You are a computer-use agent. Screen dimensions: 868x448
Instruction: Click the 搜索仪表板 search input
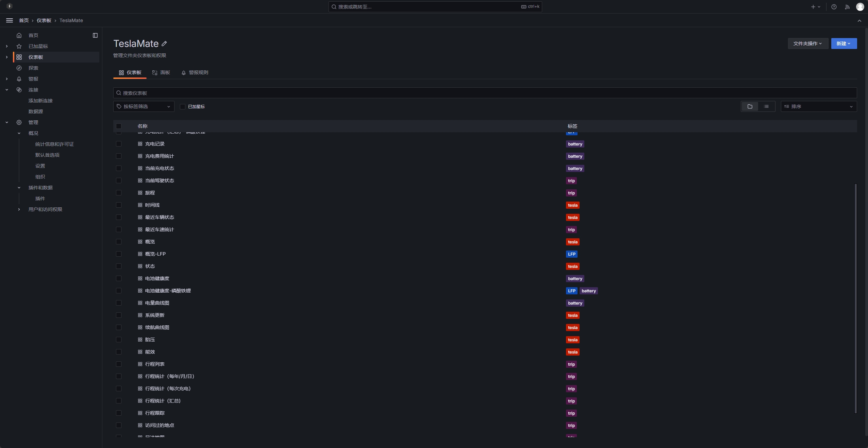tap(340, 92)
